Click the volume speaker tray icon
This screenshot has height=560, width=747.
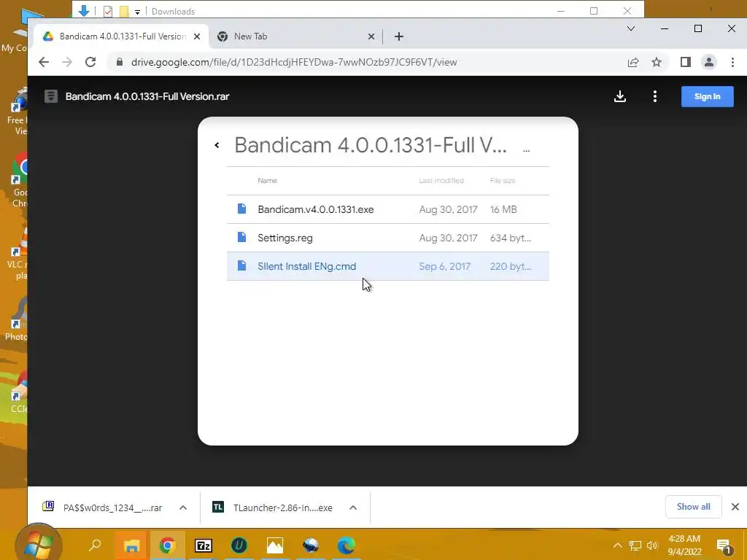coord(652,545)
